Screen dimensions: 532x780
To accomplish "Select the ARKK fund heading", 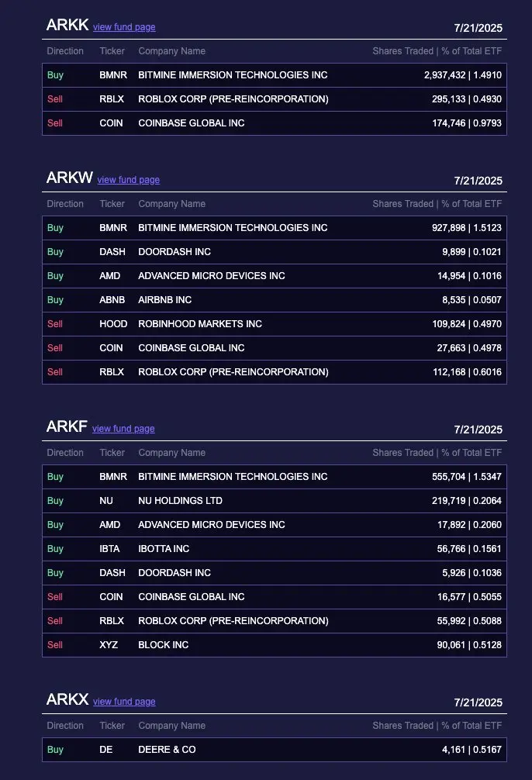I will (x=67, y=24).
